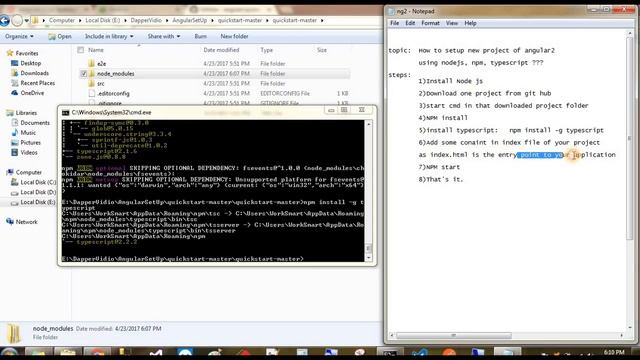Open Notepad Help menu
Screen dimensions: 640x360
point(470,23)
